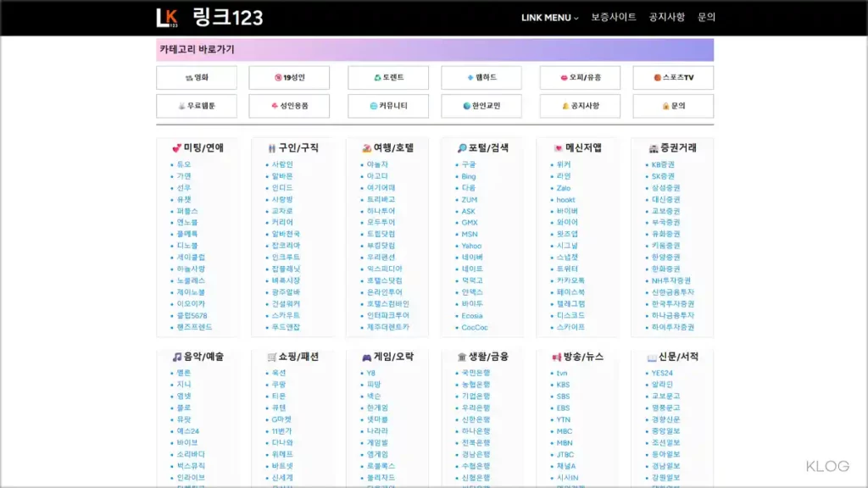Click the beach icon beside 여행/호텔
Screen dimensions: 868x488
pyautogui.click(x=366, y=148)
